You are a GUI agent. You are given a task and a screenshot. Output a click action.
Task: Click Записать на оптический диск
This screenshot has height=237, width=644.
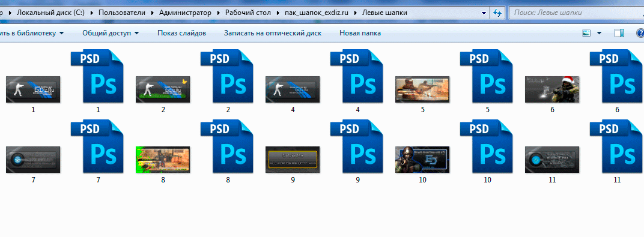[273, 33]
